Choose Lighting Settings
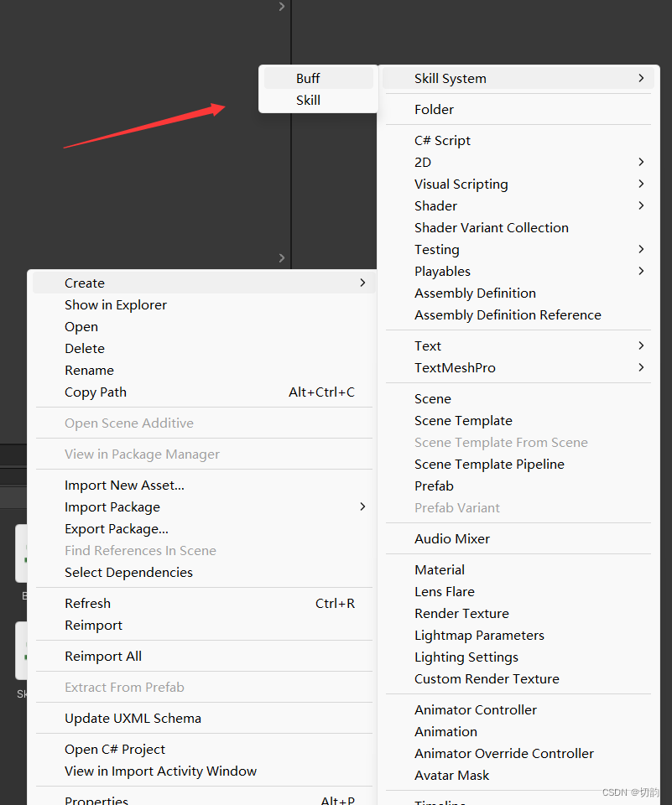 [518, 657]
